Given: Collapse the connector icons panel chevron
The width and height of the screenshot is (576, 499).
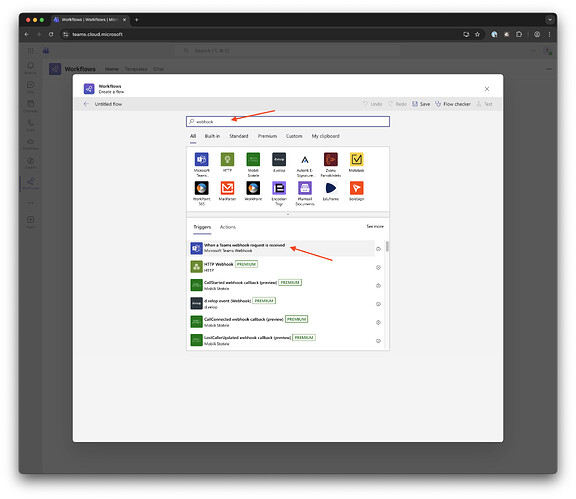Looking at the screenshot, I should (288, 214).
